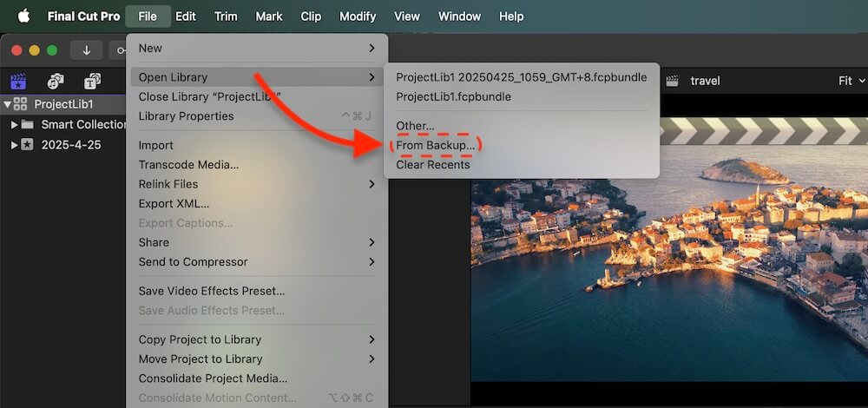The height and width of the screenshot is (408, 868).
Task: Show the Libraries sidebar clapperboard icon
Action: (x=18, y=82)
